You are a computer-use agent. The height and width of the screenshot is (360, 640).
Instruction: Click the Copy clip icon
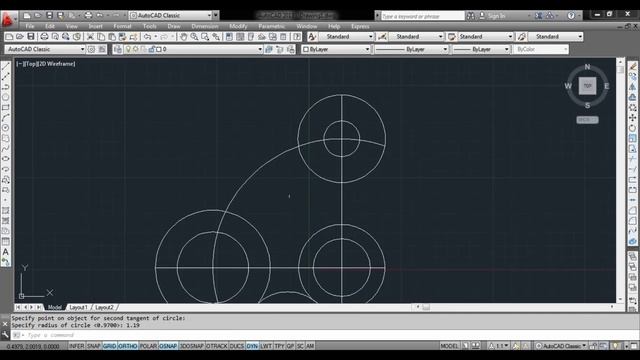click(x=101, y=37)
